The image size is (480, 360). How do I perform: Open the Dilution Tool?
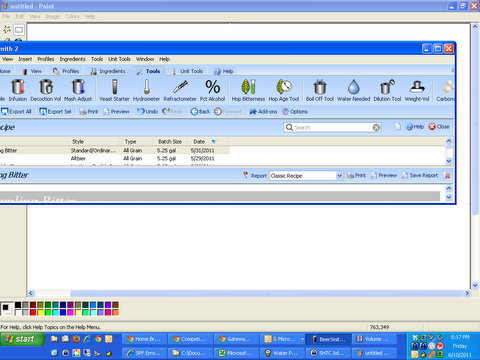(x=387, y=90)
